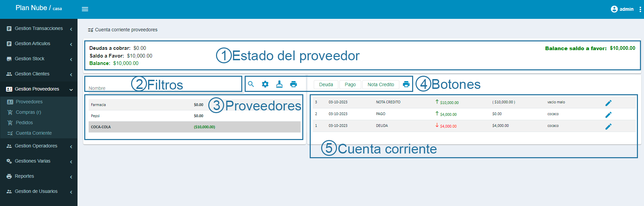Click the printer icon next to Nota Credito

406,84
